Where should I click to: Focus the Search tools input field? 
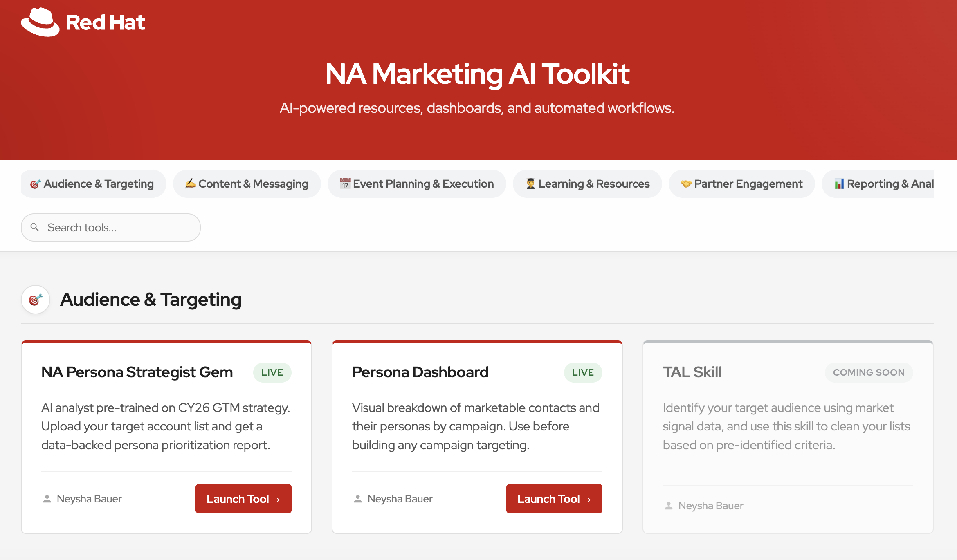(111, 227)
